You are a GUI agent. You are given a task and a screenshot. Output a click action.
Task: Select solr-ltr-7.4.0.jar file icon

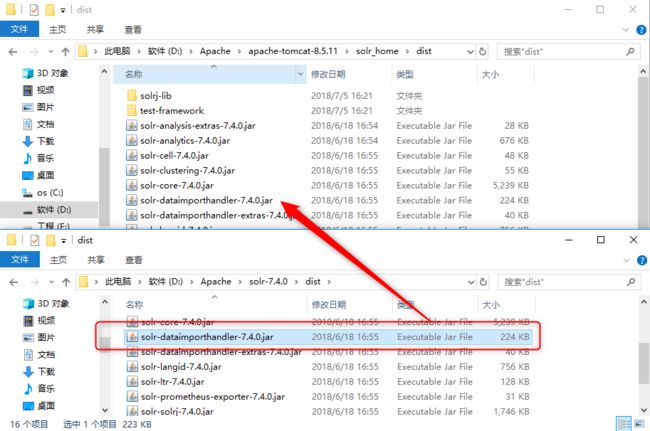tap(132, 381)
